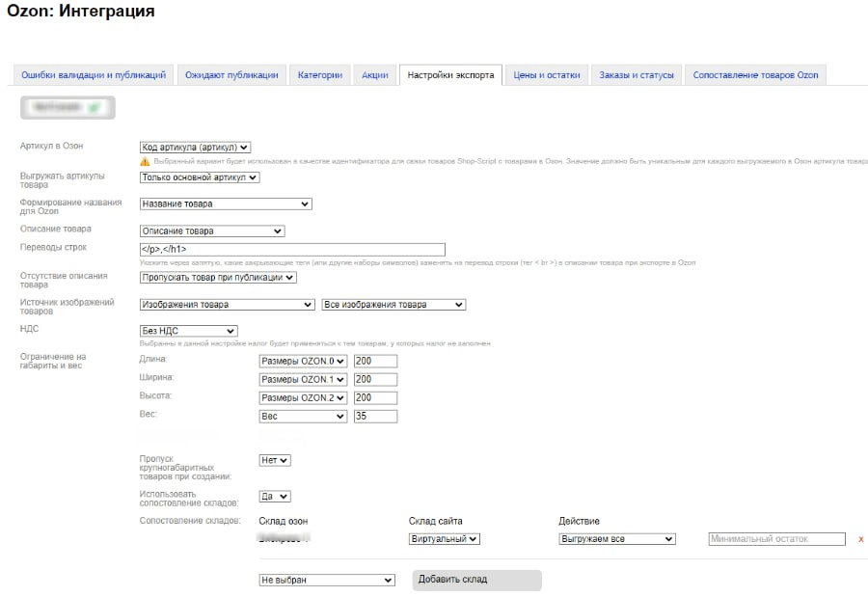Open the Выгружаем все action dropdown
This screenshot has height=597, width=868.
coord(616,539)
